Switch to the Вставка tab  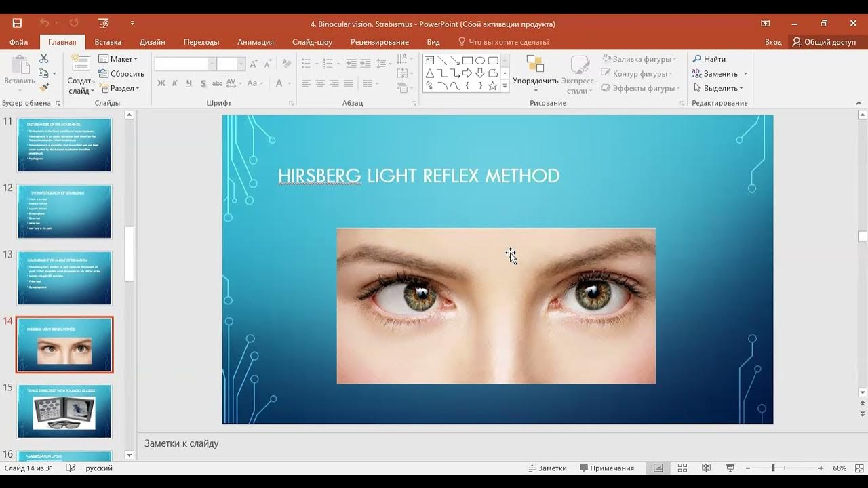tap(108, 42)
